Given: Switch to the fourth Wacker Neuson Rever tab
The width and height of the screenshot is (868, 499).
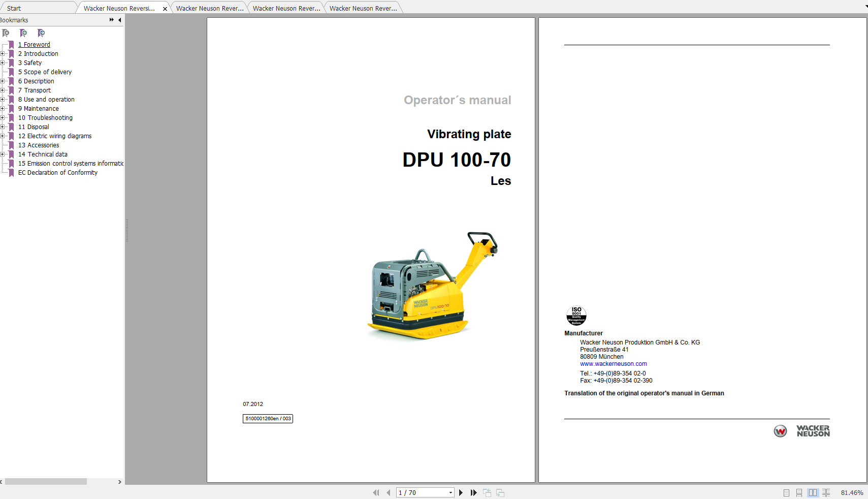Looking at the screenshot, I should pos(363,8).
